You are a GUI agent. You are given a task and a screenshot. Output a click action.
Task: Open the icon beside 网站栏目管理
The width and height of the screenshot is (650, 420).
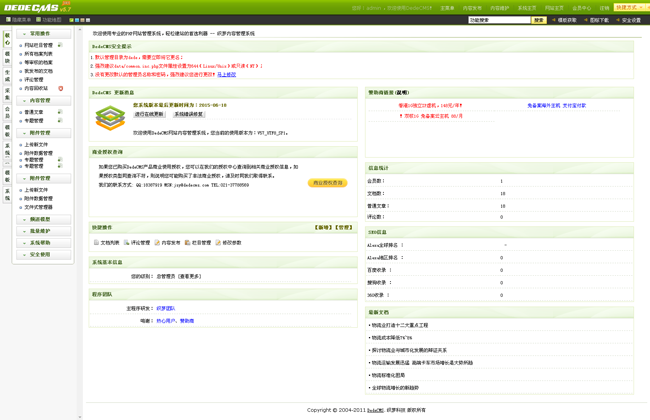[x=60, y=45]
